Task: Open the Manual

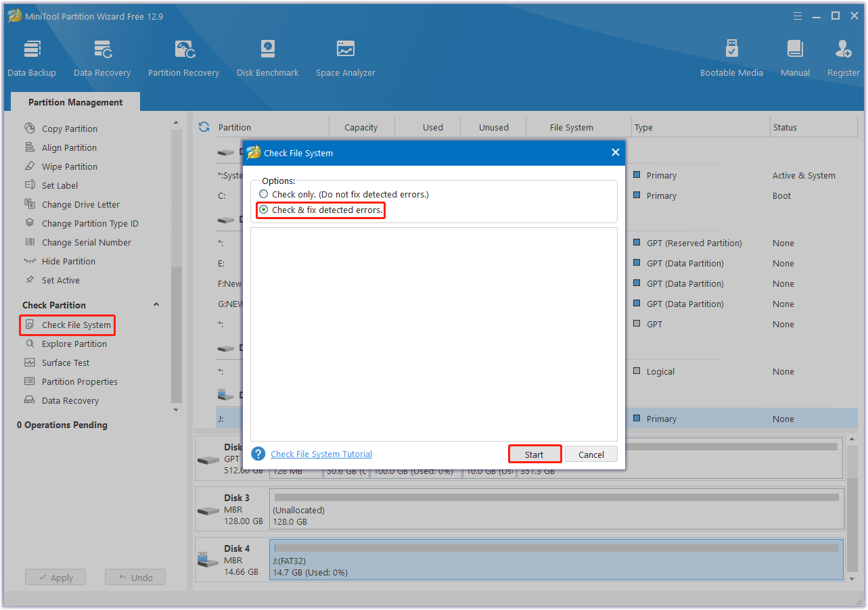Action: pos(795,59)
